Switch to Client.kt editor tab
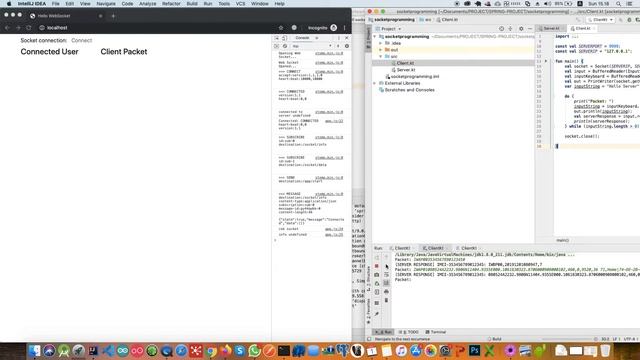The width and height of the screenshot is (640, 360). pyautogui.click(x=582, y=29)
